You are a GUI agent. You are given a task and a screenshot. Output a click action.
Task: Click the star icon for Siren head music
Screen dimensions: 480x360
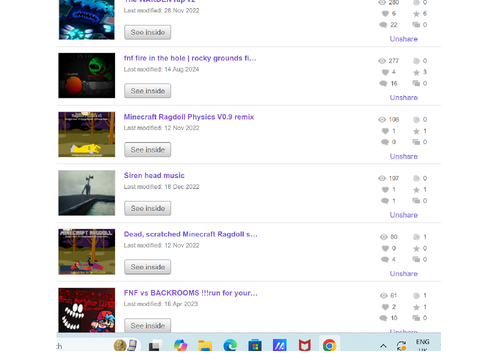(x=416, y=190)
